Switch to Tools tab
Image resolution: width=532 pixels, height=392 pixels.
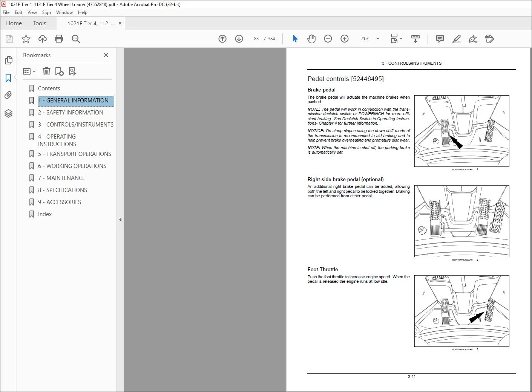[x=40, y=23]
